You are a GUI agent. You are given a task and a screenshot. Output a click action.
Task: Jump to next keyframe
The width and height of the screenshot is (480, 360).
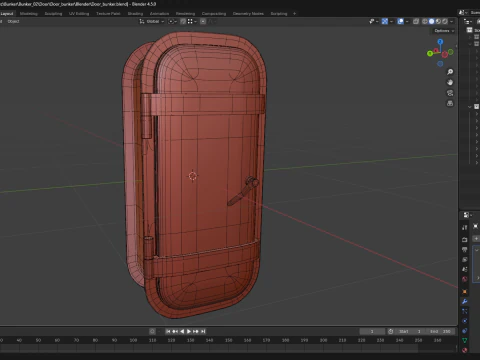(x=196, y=331)
